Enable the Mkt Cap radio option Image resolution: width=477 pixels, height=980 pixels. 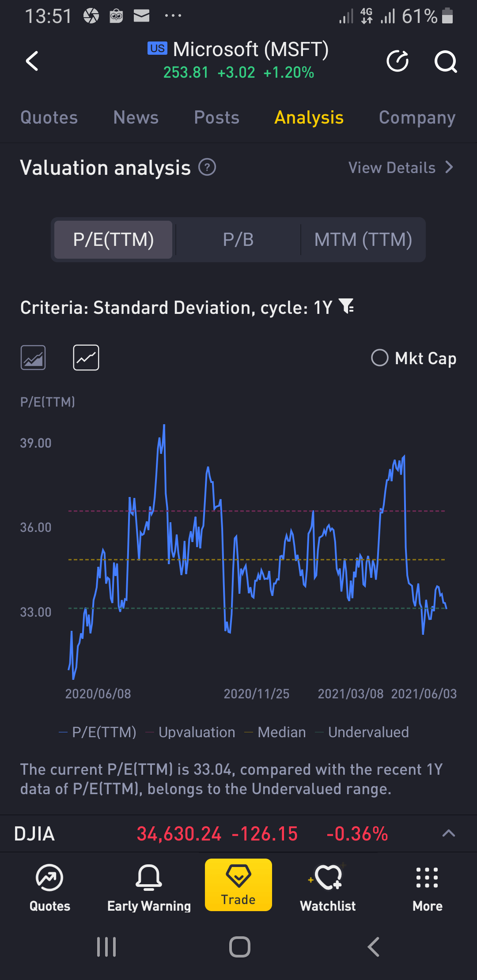pyautogui.click(x=380, y=358)
